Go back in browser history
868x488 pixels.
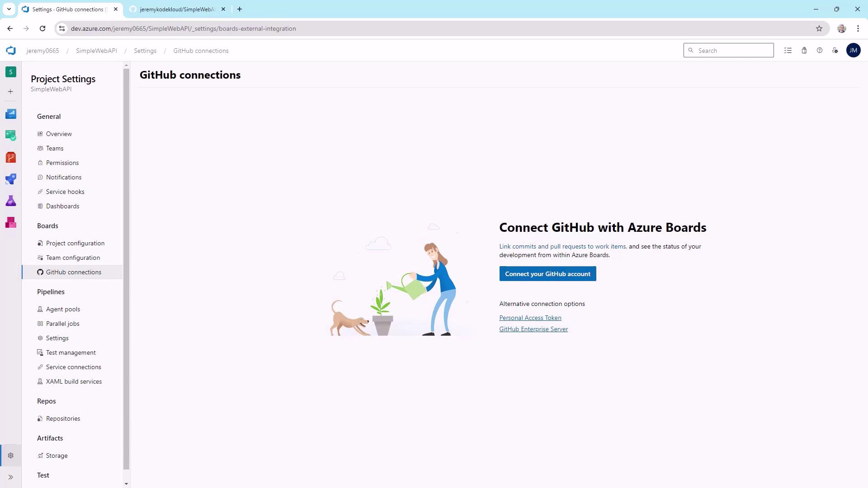click(10, 28)
